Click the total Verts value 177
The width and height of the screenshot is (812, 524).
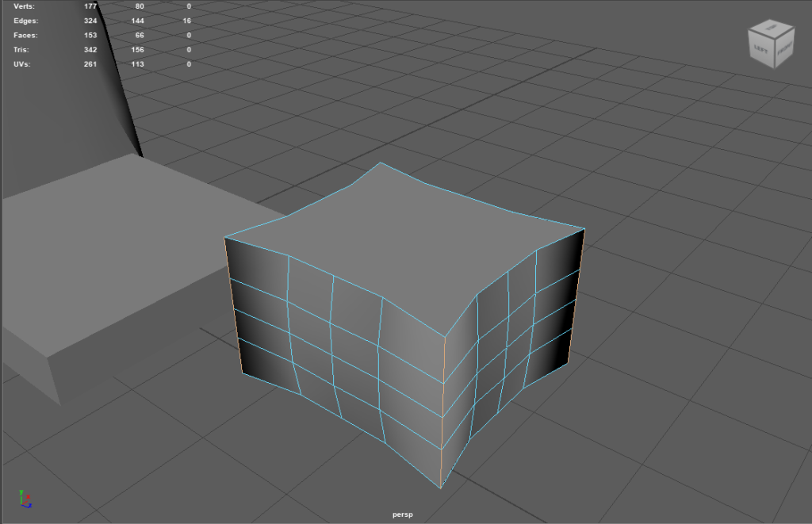(90, 6)
